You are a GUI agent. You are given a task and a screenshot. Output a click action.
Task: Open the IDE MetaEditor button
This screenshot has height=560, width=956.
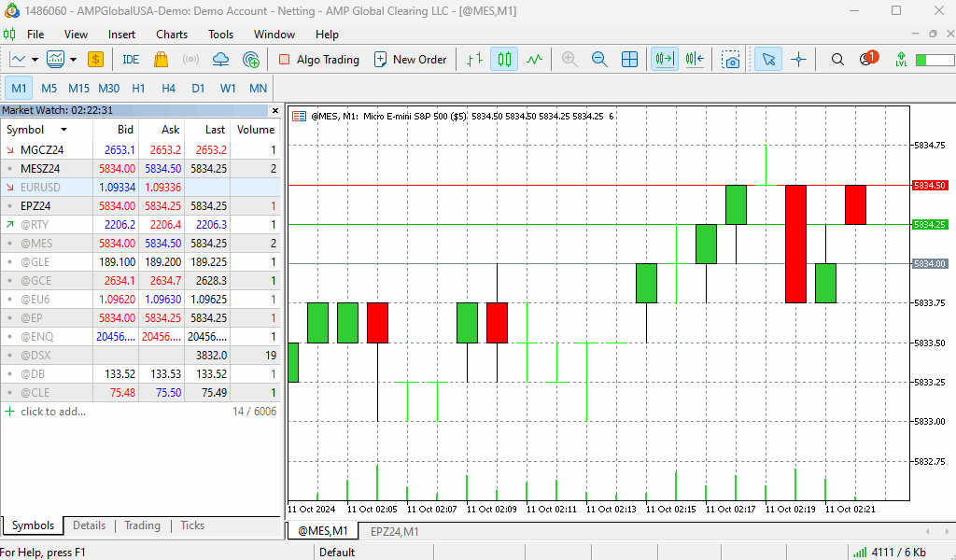[x=131, y=60]
